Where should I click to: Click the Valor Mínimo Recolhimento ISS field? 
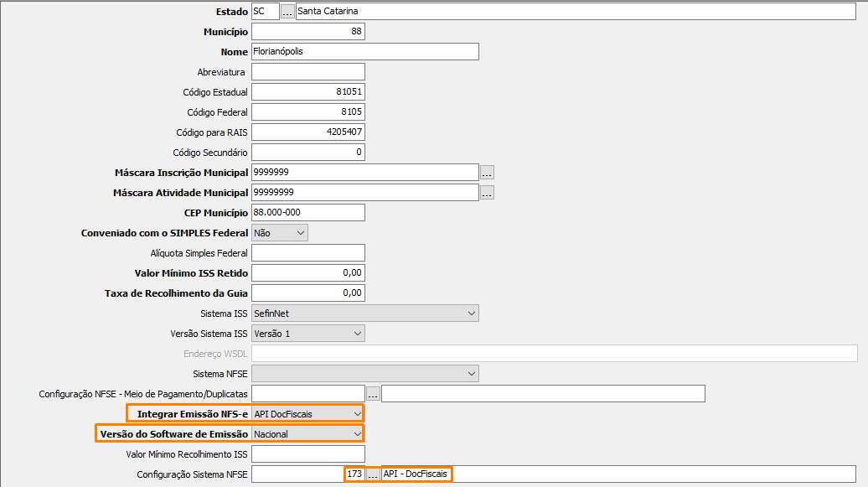click(307, 454)
